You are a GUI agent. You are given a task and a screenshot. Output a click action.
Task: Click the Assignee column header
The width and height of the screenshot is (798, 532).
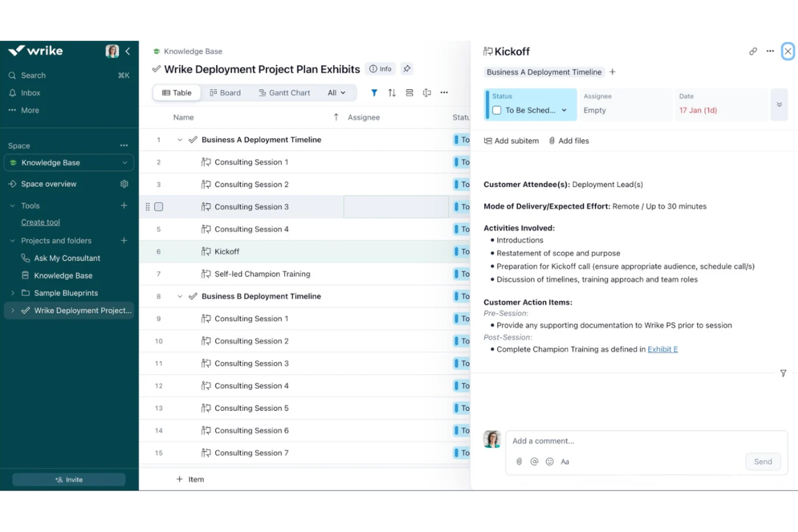(x=364, y=118)
